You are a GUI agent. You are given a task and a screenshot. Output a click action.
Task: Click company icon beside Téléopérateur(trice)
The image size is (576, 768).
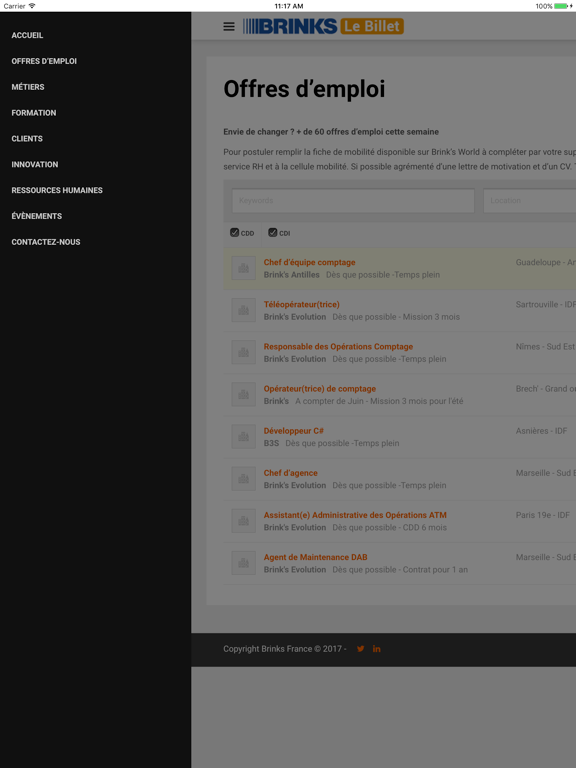pyautogui.click(x=243, y=310)
